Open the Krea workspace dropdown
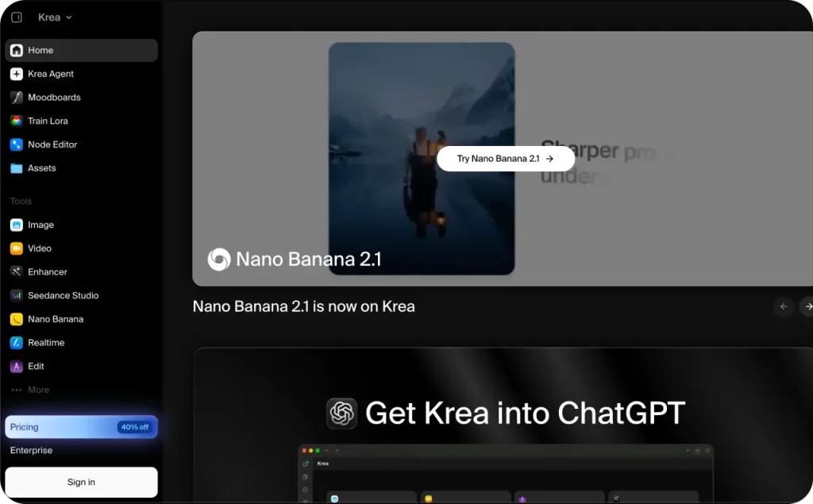This screenshot has height=504, width=813. click(55, 17)
